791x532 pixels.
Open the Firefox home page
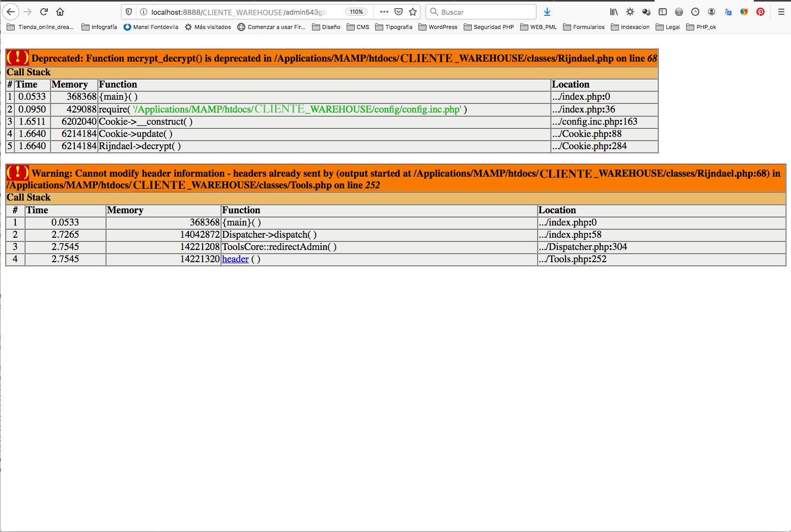point(60,12)
